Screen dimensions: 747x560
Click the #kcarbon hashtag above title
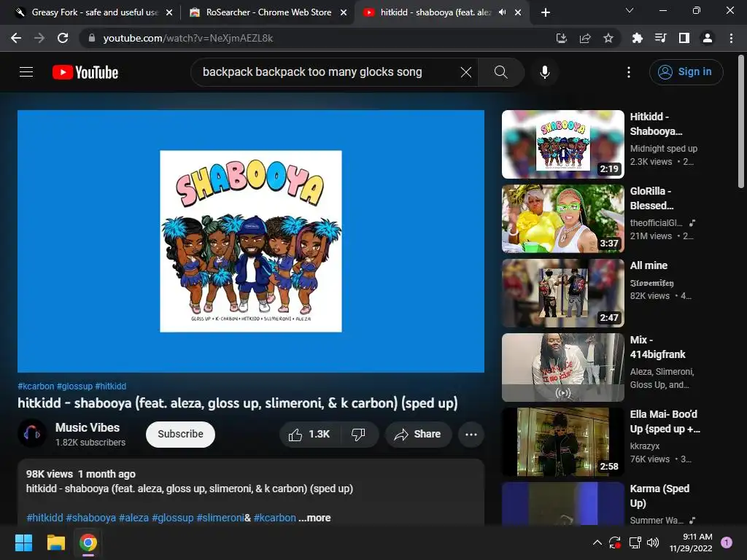tap(36, 386)
